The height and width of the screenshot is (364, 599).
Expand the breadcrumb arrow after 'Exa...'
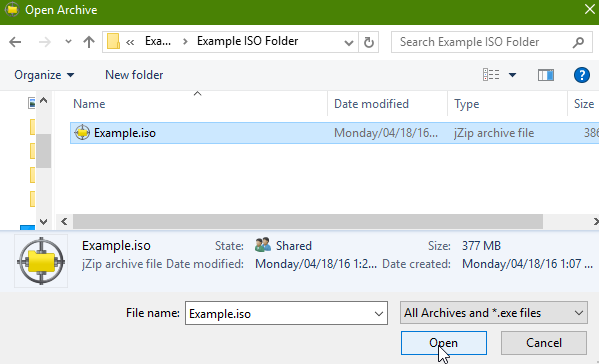point(185,41)
